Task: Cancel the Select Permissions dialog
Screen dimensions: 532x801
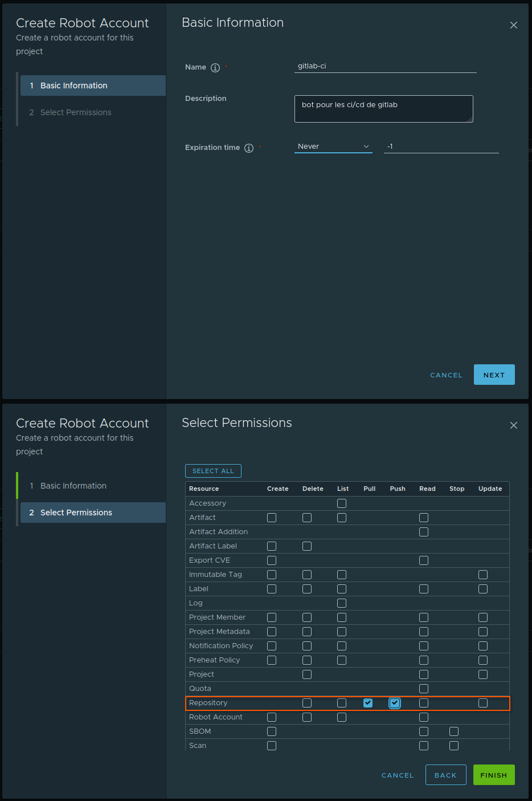Action: 398,775
